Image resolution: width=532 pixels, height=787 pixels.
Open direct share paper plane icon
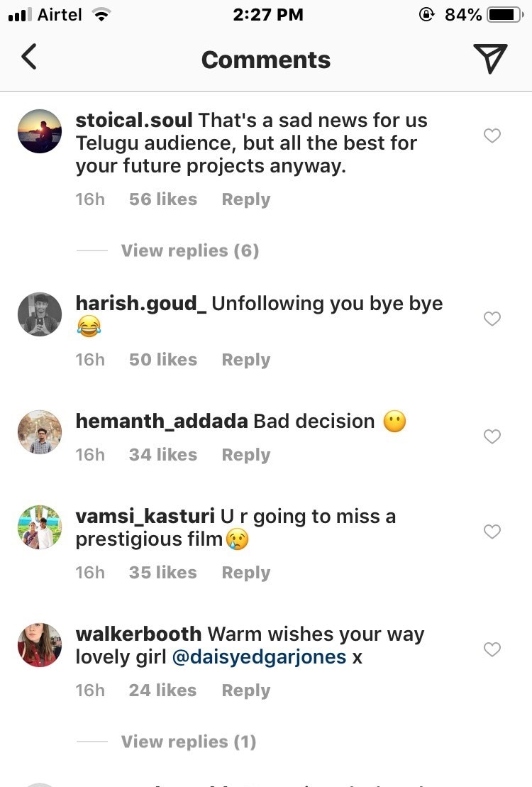[489, 58]
